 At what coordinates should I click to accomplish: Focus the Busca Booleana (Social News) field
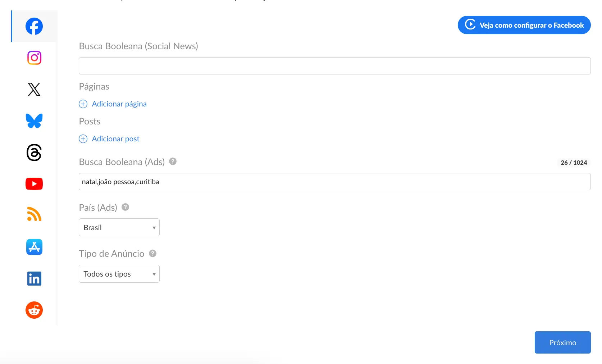pyautogui.click(x=334, y=66)
